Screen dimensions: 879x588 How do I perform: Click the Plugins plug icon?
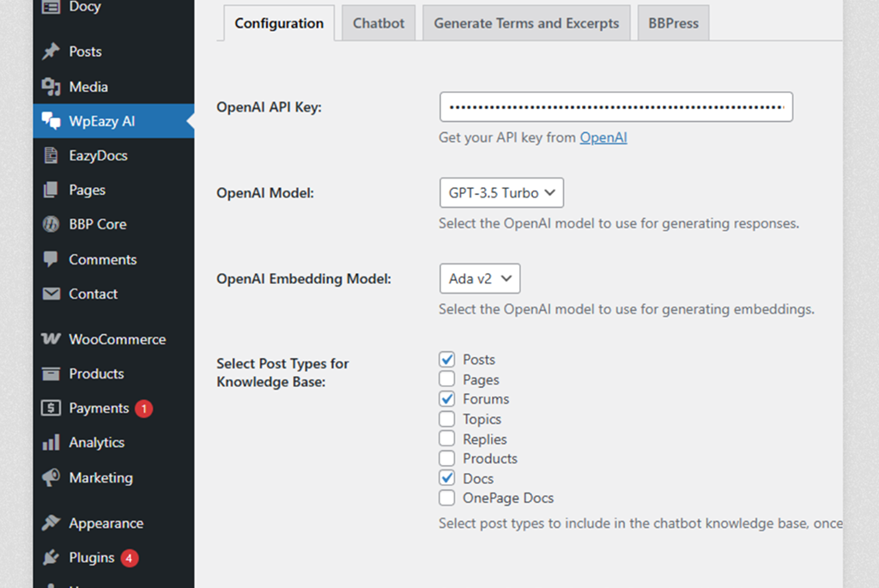[51, 558]
